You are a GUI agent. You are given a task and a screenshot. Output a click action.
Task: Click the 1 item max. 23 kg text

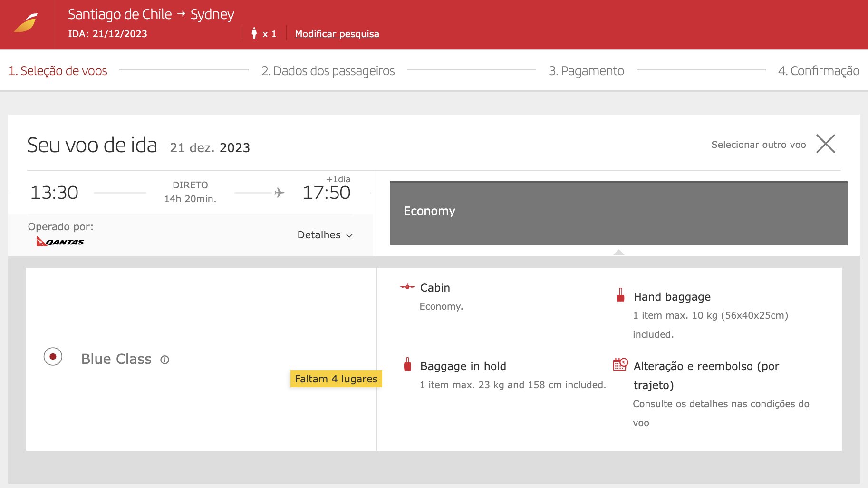pos(512,385)
